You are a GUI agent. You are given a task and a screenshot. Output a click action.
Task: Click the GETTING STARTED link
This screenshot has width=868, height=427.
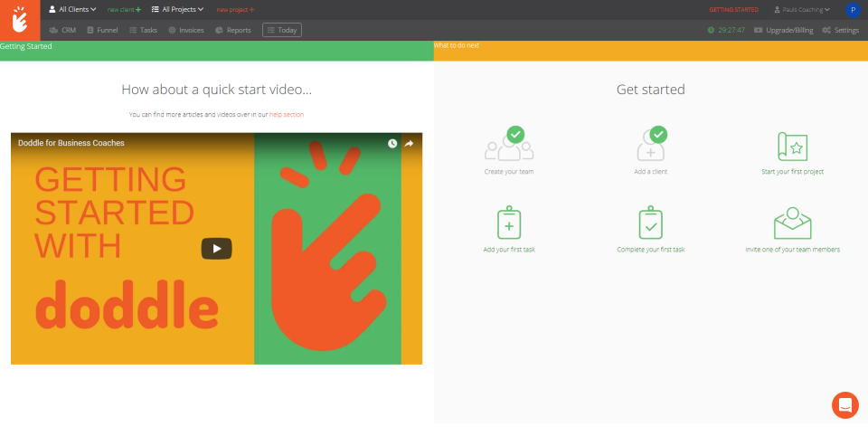click(733, 10)
